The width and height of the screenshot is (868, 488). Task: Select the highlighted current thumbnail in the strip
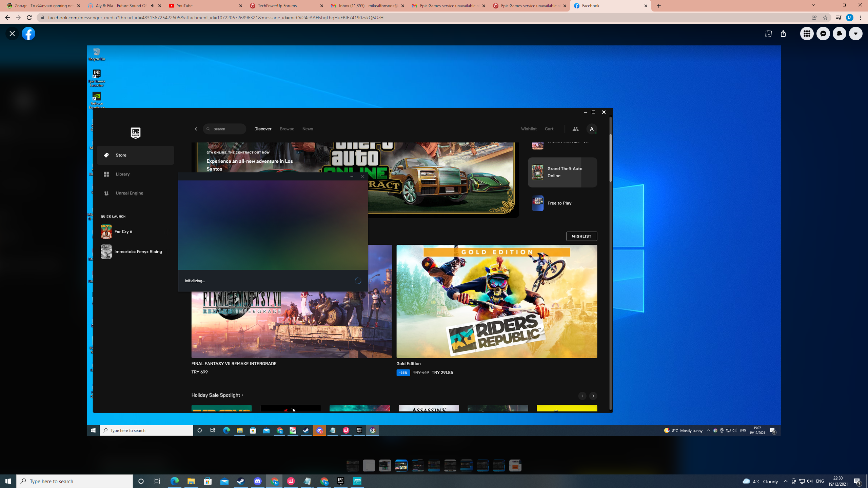coord(401,466)
